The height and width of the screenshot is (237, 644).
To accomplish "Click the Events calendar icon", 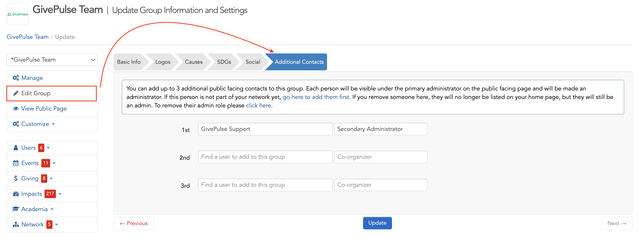I will click(x=16, y=163).
